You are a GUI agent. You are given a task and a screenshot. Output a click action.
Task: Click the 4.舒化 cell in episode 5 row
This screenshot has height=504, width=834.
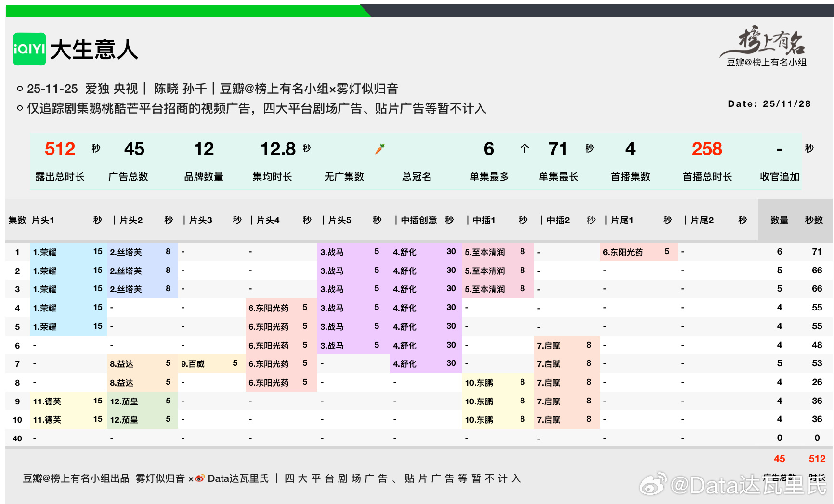426,326
